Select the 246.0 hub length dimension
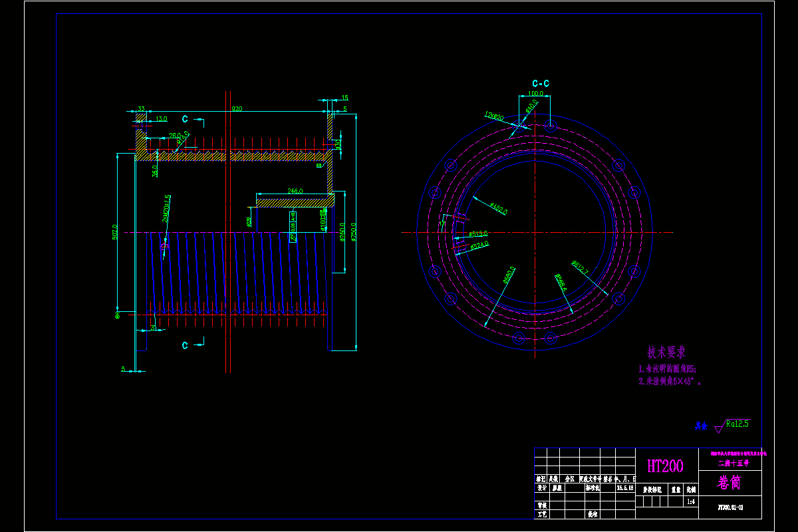 coord(295,190)
